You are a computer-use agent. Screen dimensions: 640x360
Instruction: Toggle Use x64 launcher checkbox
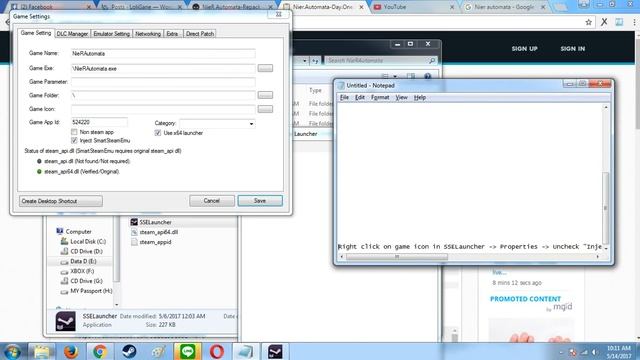(158, 133)
